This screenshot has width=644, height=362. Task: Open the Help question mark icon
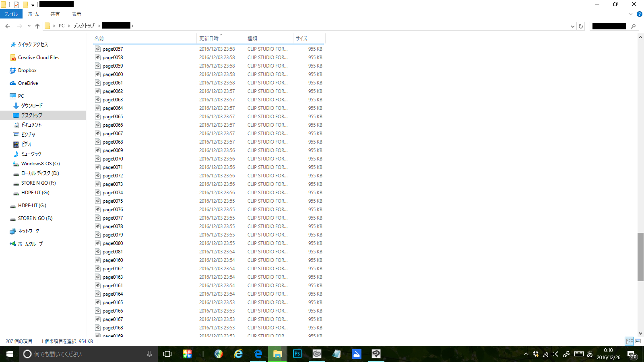pyautogui.click(x=640, y=14)
